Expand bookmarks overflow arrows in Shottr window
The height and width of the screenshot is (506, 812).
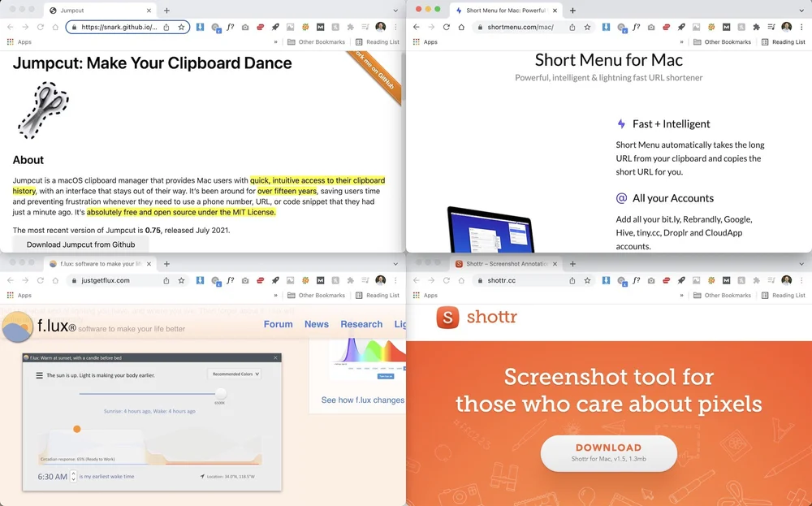tap(681, 295)
